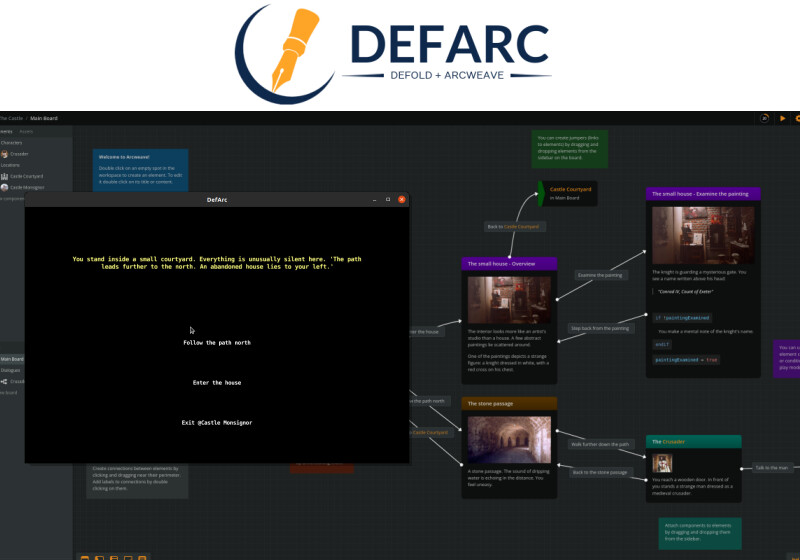Click 'The small house - Examine the painting' header
Viewport: 800px width, 560px height.
pos(703,194)
